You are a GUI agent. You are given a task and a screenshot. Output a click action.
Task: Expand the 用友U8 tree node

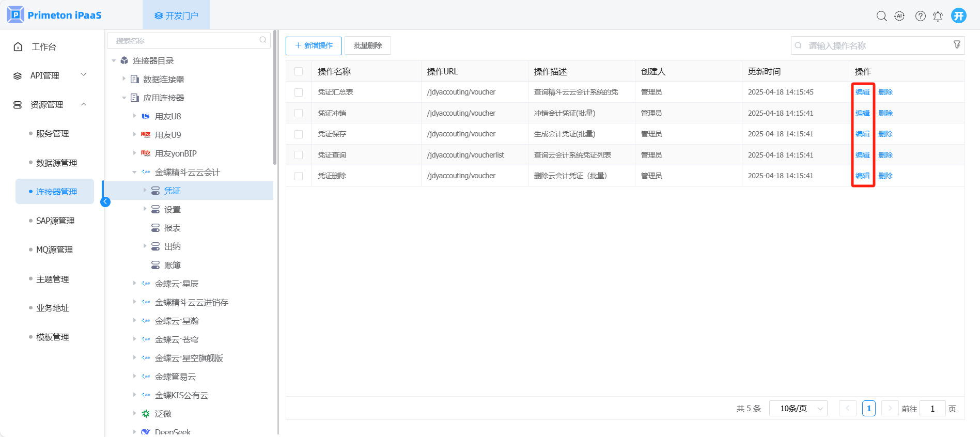(x=134, y=116)
